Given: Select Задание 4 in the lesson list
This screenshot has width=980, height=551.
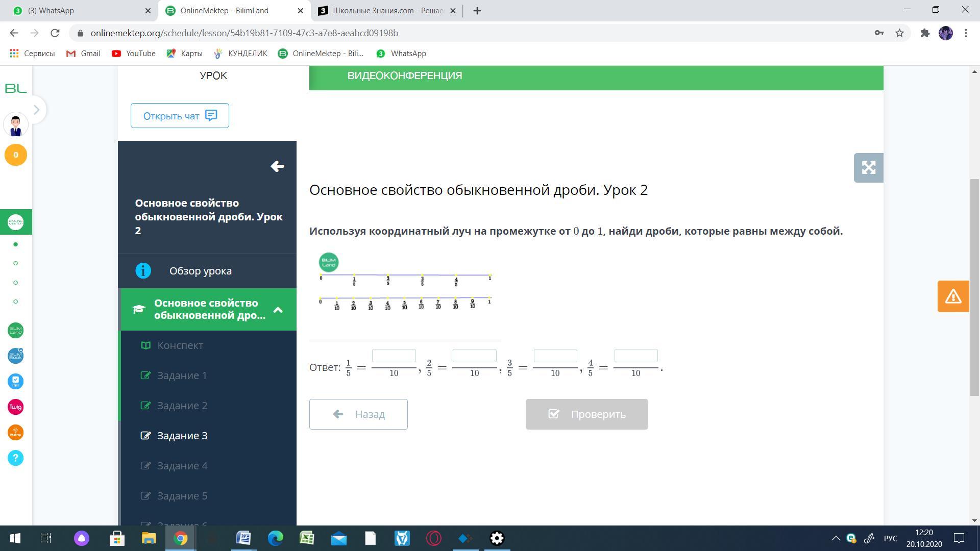Looking at the screenshot, I should (182, 466).
